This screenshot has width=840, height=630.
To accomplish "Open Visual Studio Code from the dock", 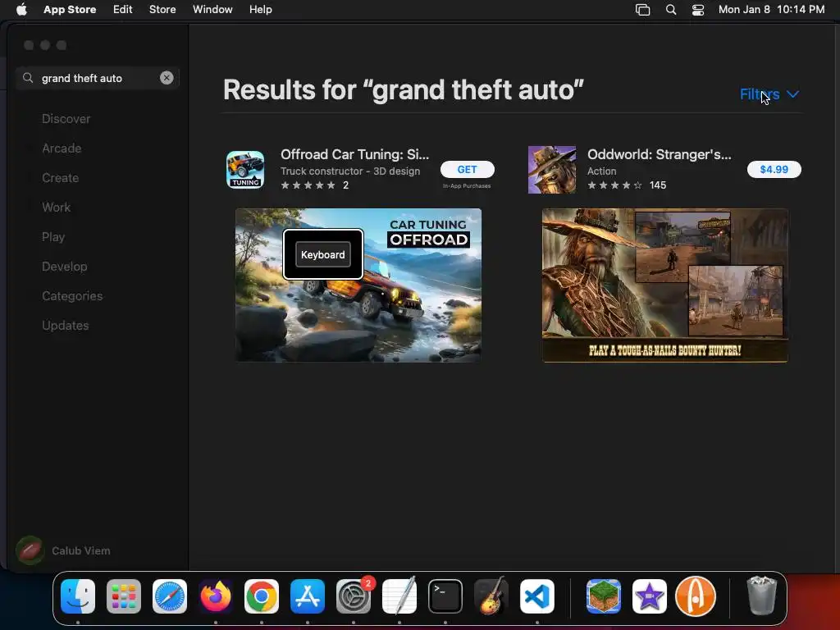I will pyautogui.click(x=537, y=596).
